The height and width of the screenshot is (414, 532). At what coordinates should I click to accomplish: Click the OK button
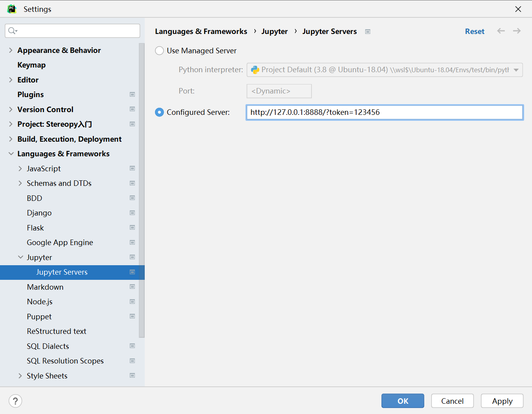[x=403, y=401]
